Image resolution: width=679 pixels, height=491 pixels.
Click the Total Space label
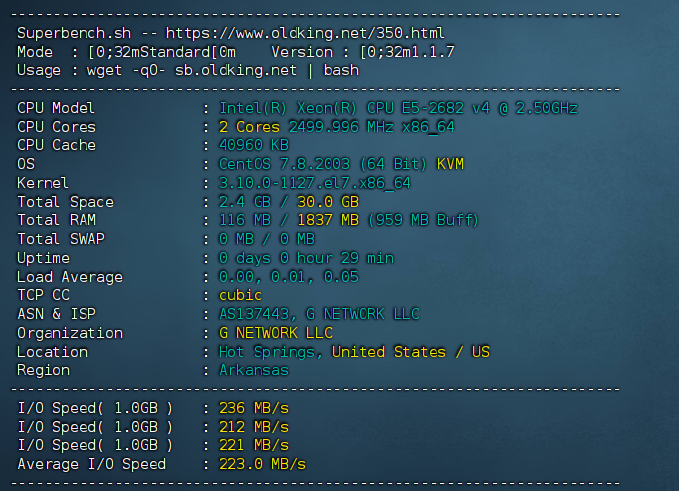coord(65,202)
